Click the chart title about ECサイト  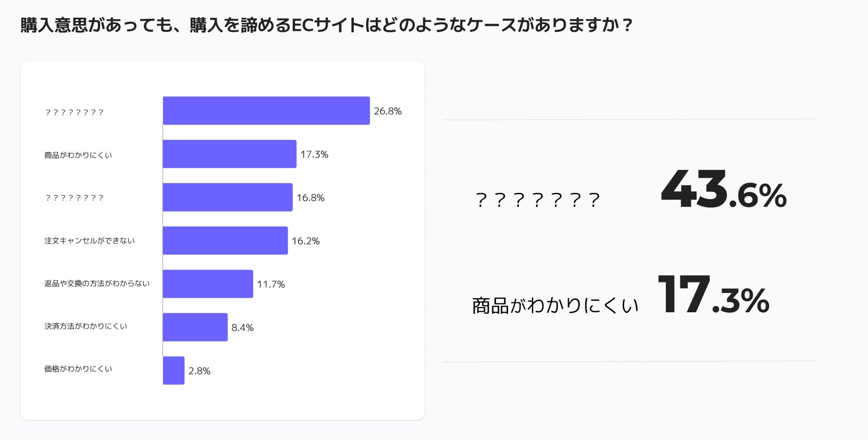tap(326, 25)
